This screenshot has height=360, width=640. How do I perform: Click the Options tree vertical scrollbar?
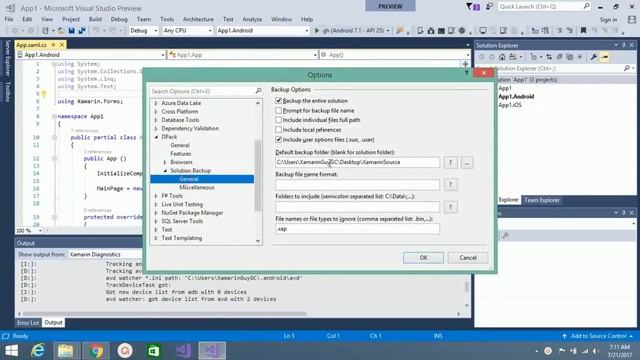258,176
